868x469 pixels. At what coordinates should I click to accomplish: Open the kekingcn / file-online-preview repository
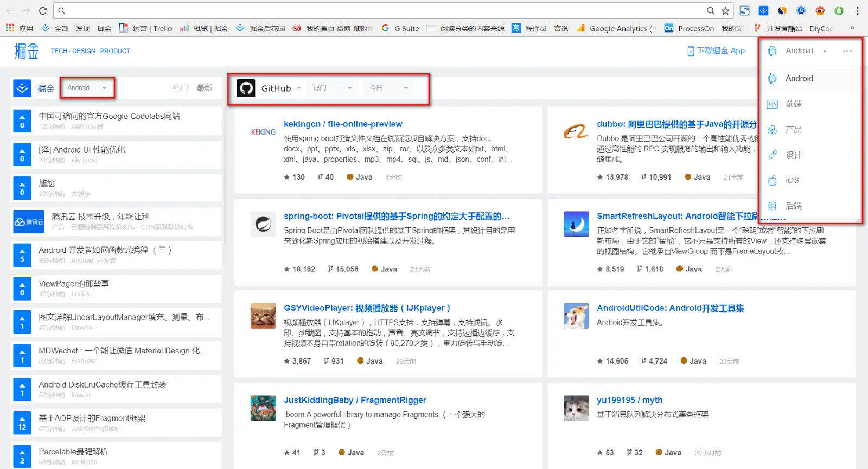tap(343, 124)
